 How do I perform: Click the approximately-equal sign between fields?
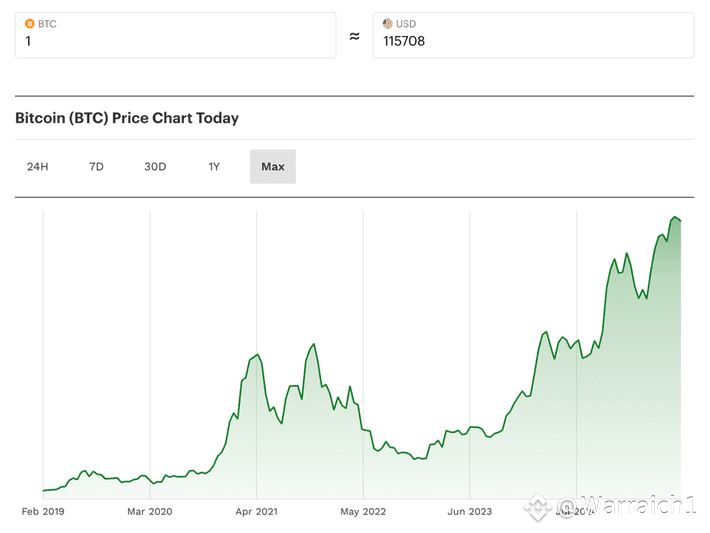(355, 36)
